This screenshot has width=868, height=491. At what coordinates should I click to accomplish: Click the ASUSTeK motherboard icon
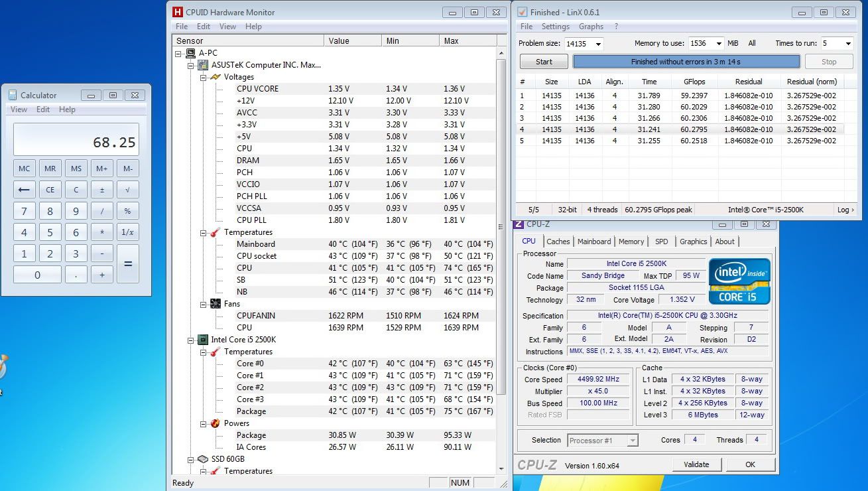[203, 65]
